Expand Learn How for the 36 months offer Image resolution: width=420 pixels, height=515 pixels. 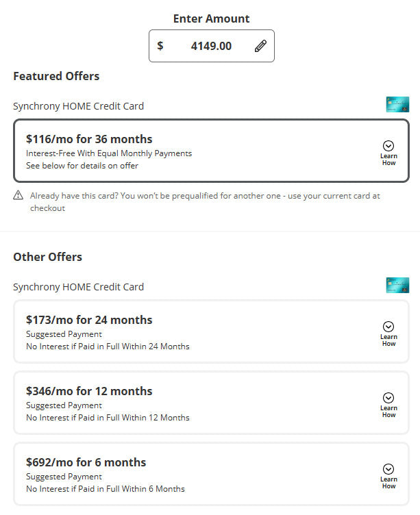point(388,151)
